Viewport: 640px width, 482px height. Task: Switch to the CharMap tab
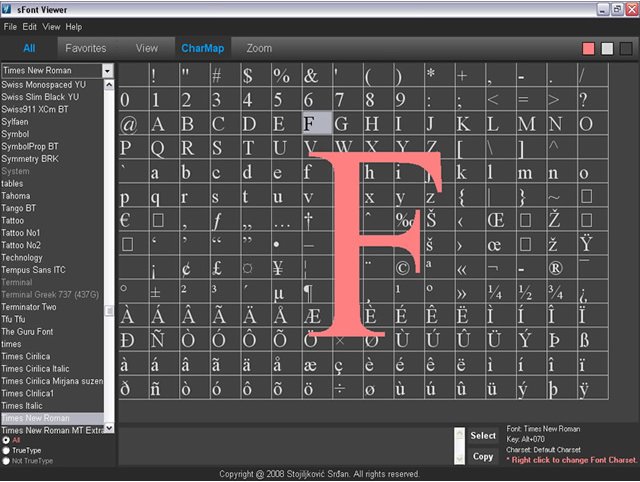click(x=203, y=48)
